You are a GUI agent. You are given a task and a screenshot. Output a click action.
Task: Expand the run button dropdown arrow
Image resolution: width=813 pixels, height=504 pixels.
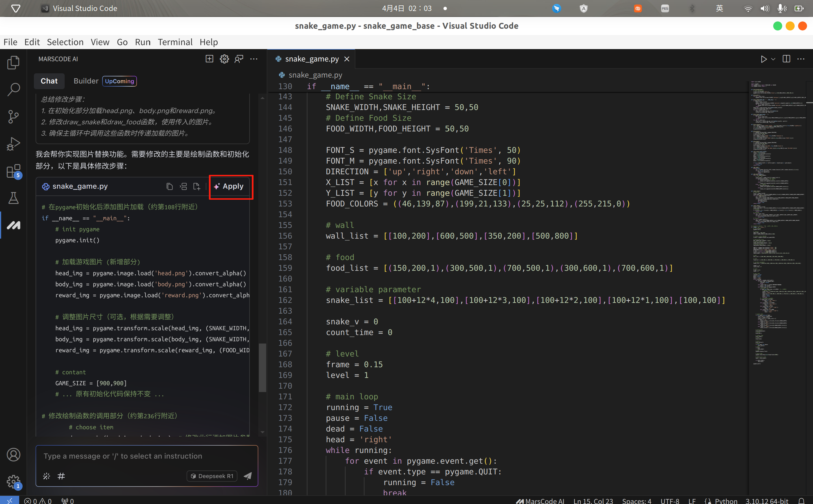773,59
